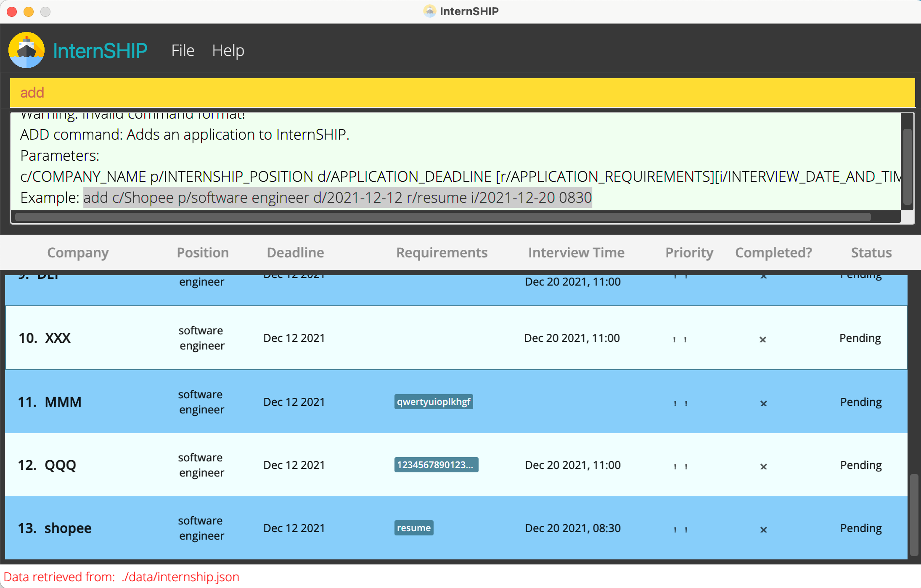
Task: Click the result box horizontal scrollbar
Action: [442, 217]
